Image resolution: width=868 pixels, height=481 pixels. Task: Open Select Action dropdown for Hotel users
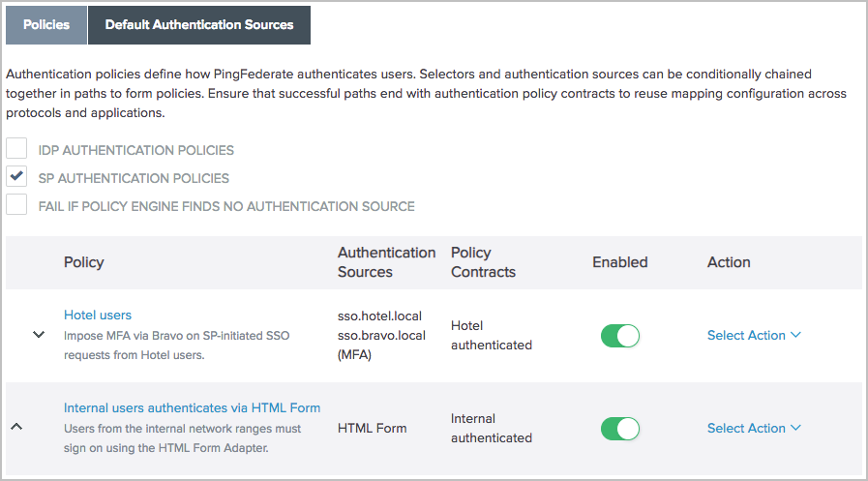(754, 336)
